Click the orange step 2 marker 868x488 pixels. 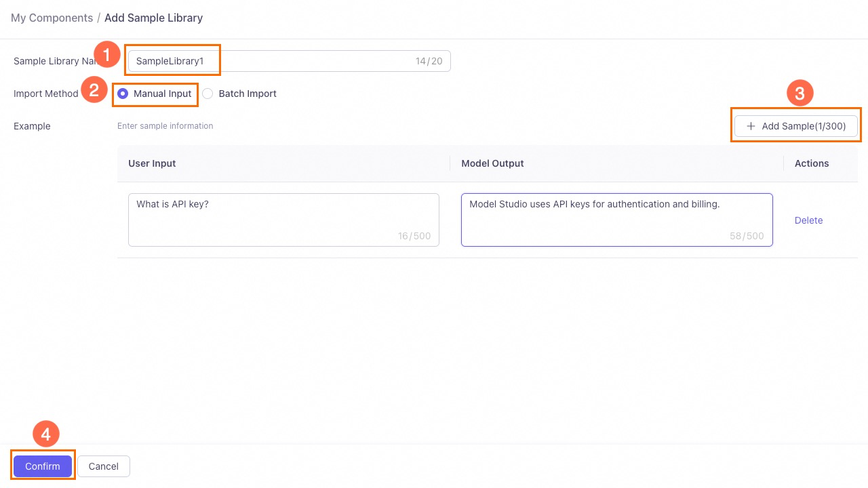(x=94, y=90)
